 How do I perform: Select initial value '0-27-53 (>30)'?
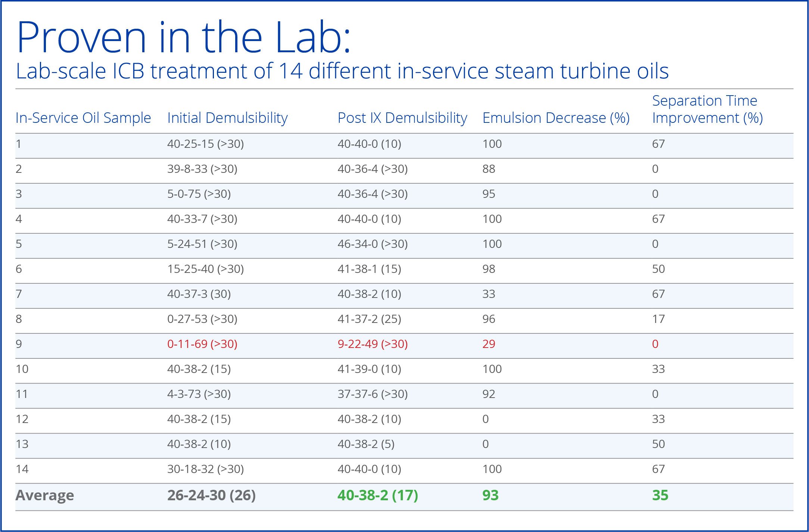202,319
